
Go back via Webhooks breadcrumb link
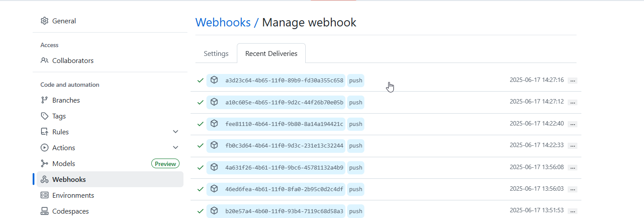[x=223, y=22]
